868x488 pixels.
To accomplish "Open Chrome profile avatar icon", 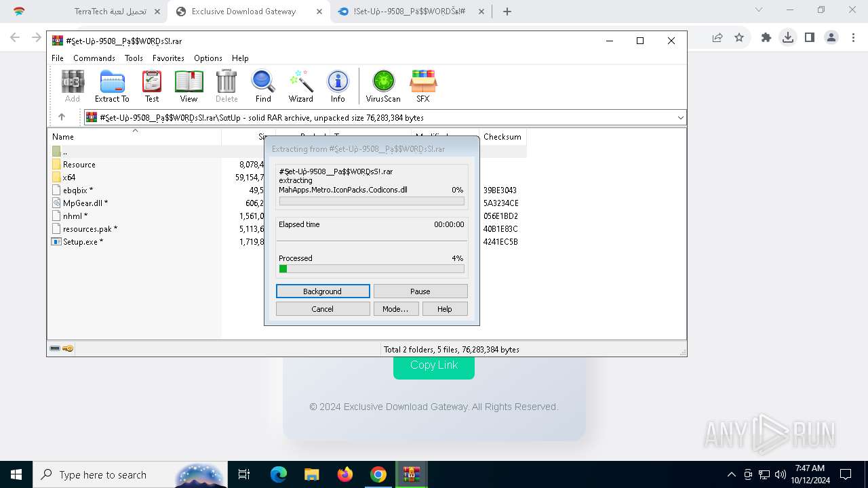I will (831, 38).
